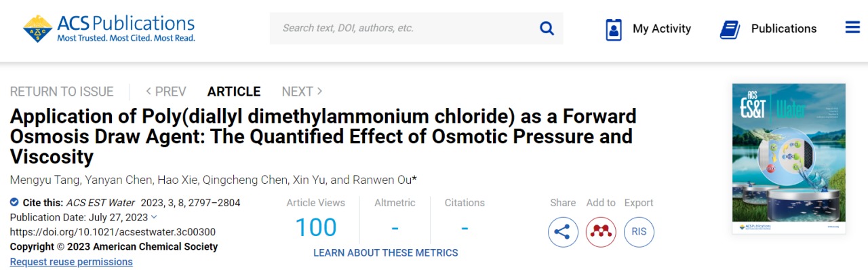Click the ACS Publications logo
The image size is (868, 270).
[x=109, y=28]
